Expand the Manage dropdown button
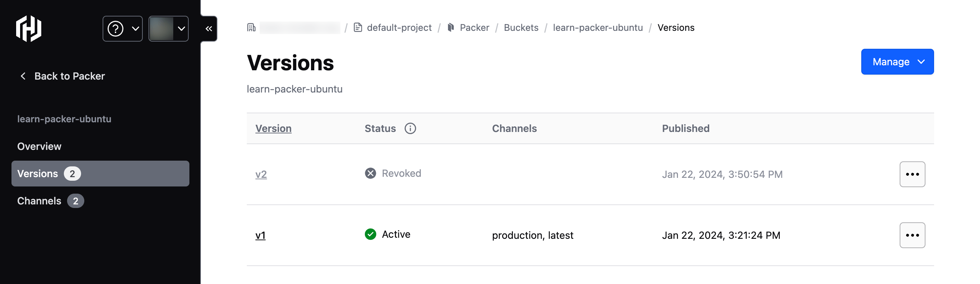Image resolution: width=980 pixels, height=284 pixels. tap(897, 62)
